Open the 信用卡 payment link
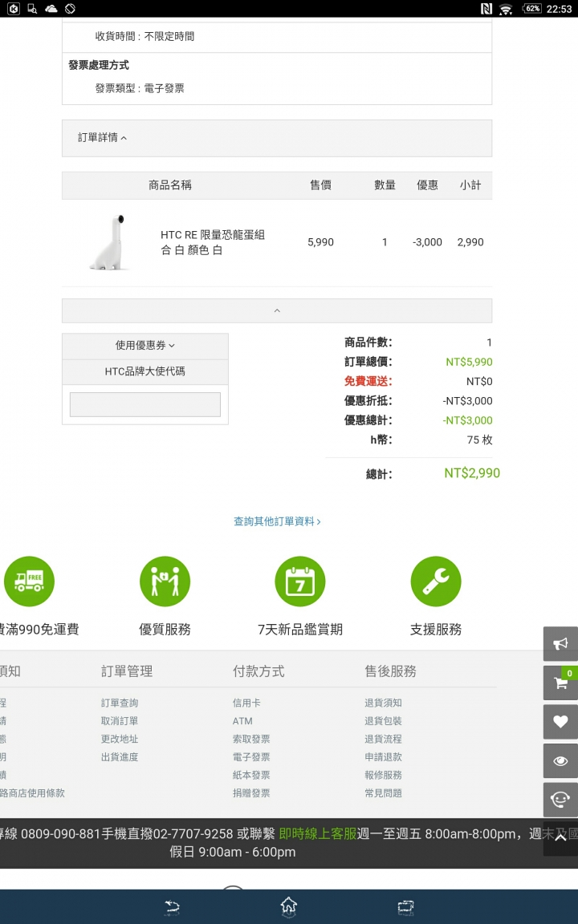This screenshot has height=924, width=578. 246,703
